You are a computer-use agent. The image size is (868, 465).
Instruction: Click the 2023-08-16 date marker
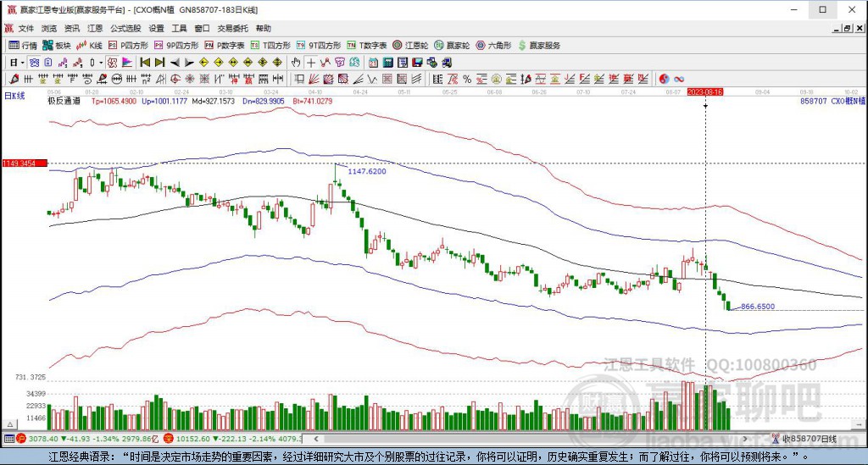click(x=705, y=91)
